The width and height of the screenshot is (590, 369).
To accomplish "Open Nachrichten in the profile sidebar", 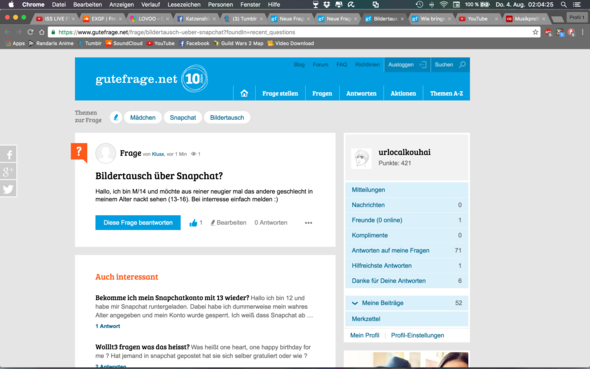I will 406,205.
